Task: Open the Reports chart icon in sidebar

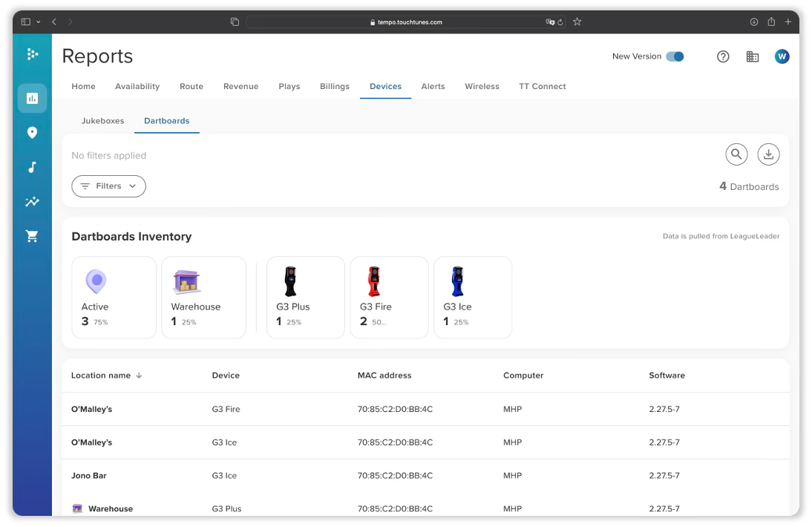Action: [32, 98]
